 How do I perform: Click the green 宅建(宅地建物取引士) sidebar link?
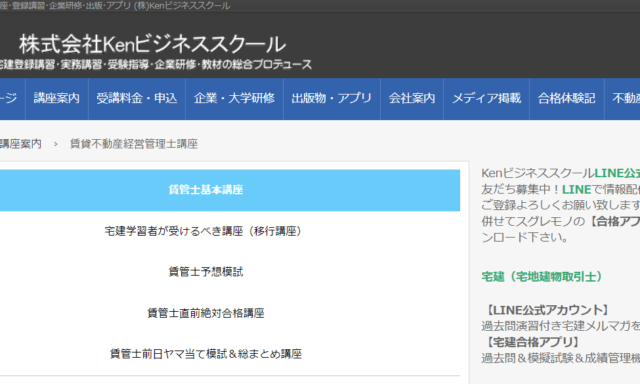click(543, 277)
